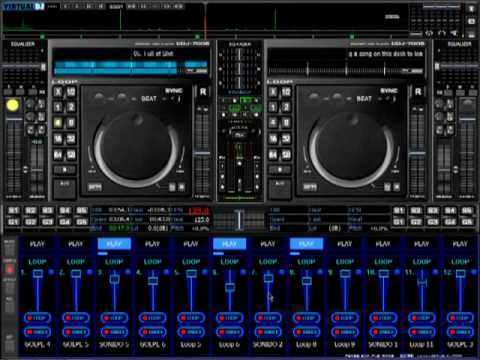Set a 16-beat loop on the right deck
This screenshot has height=360, width=480.
pyautogui.click(x=273, y=139)
